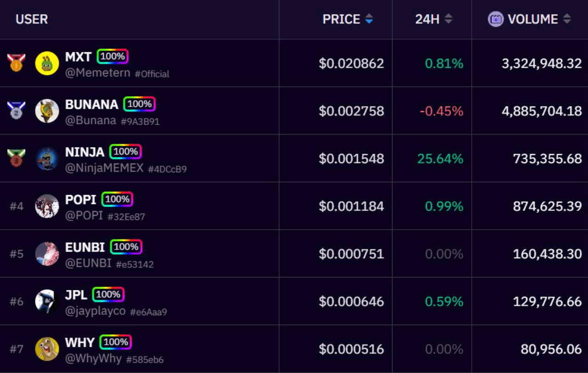Click the @jayplayco handle
The height and width of the screenshot is (373, 588).
pos(96,311)
